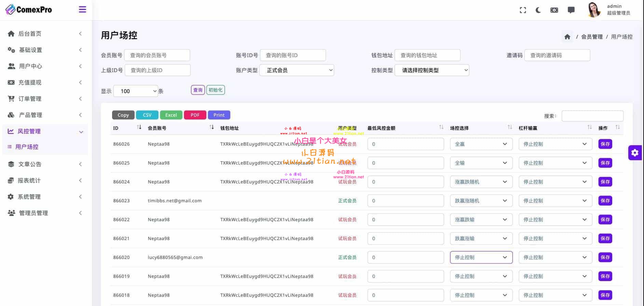
Task: Click the 用户中心 users icon in the sidebar
Action: point(11,66)
